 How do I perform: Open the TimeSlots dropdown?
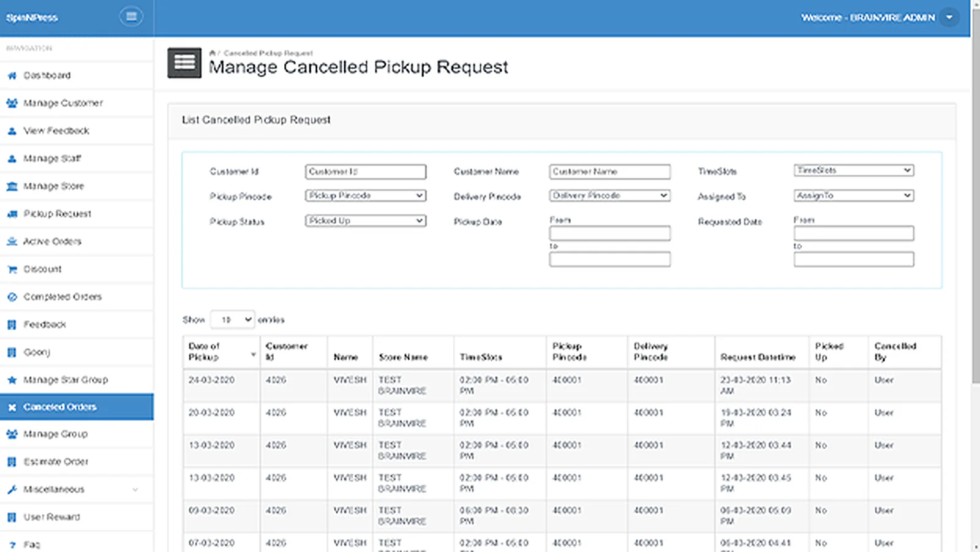point(854,170)
